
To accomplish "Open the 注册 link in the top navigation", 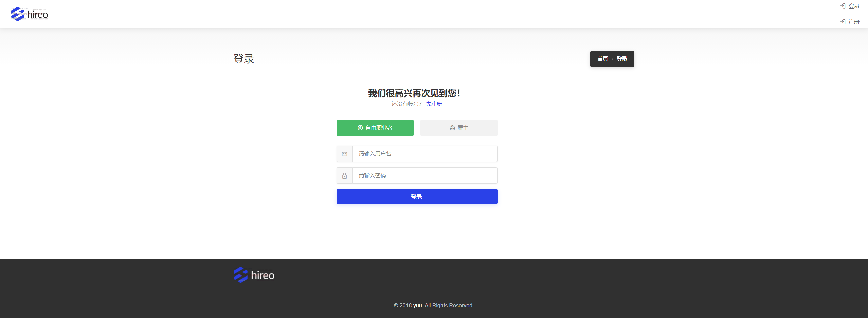I will (854, 22).
